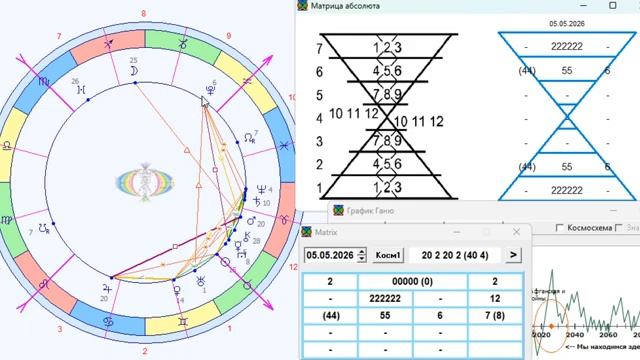The image size is (640, 360).
Task: Select the Uranus glyph labeled 1
Action: 200,281
